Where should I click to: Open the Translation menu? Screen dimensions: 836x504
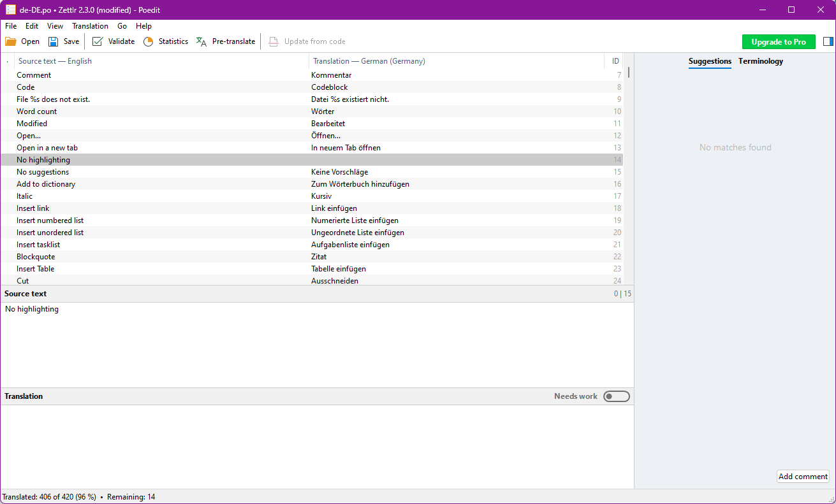coord(90,26)
